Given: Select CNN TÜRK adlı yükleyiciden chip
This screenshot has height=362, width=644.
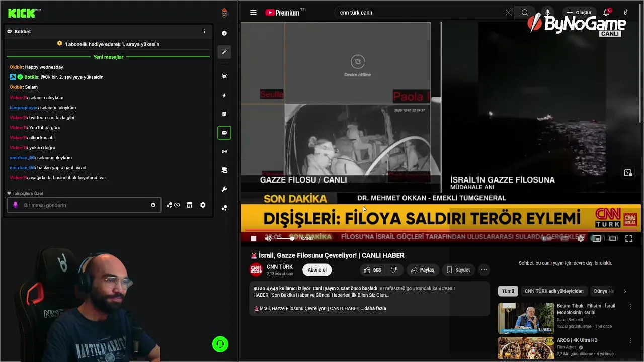Looking at the screenshot, I should point(554,291).
